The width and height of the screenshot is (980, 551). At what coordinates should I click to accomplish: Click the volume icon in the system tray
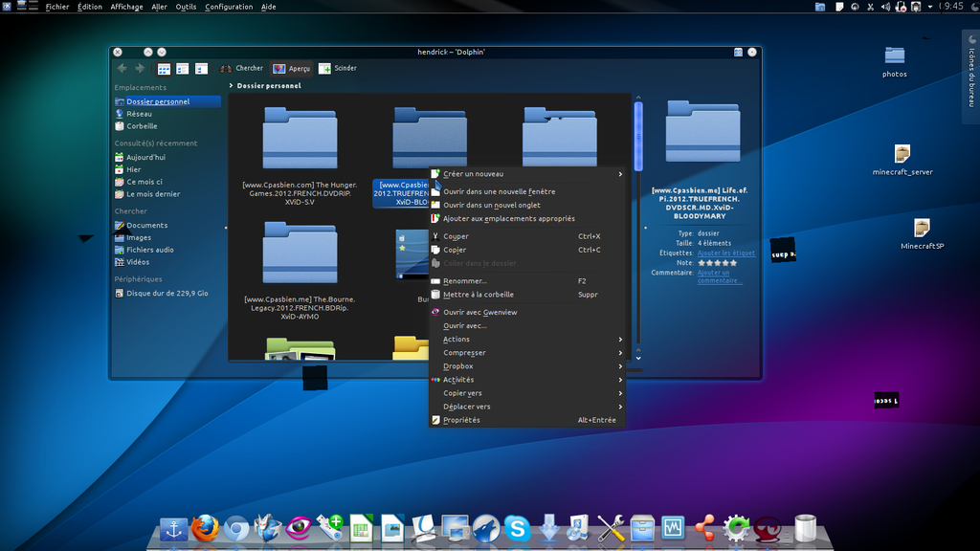[x=885, y=7]
